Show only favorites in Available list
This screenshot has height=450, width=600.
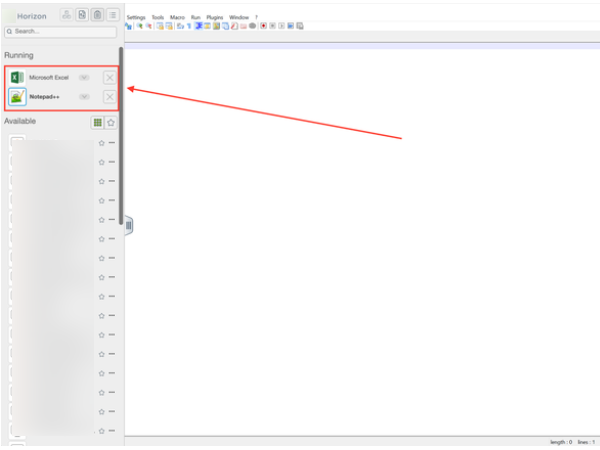111,122
